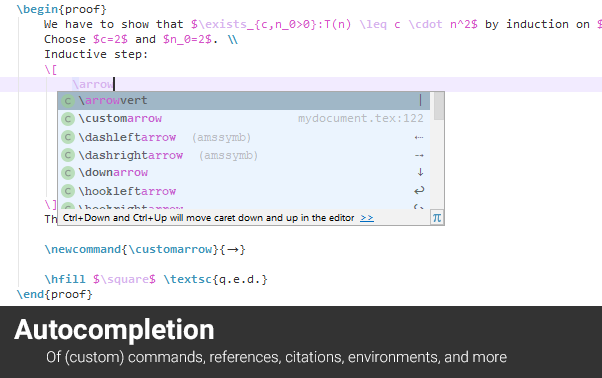Screen dimensions: 602x378
Task: Open the >> link in the tip bar
Action: tap(367, 218)
